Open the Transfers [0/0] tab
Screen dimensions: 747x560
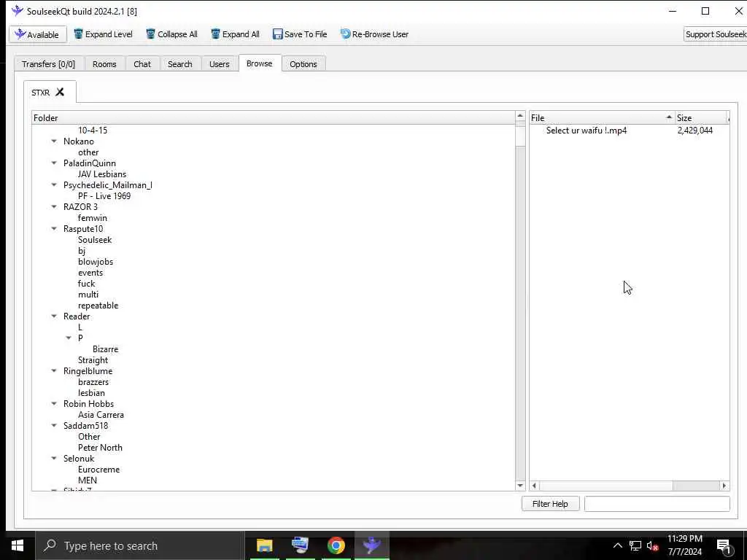tap(49, 64)
